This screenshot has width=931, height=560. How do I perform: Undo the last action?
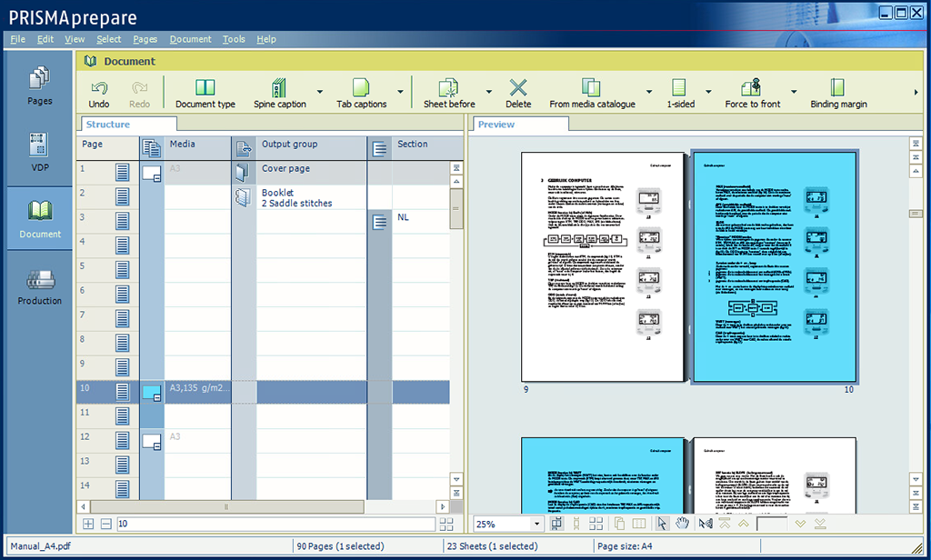coord(99,94)
